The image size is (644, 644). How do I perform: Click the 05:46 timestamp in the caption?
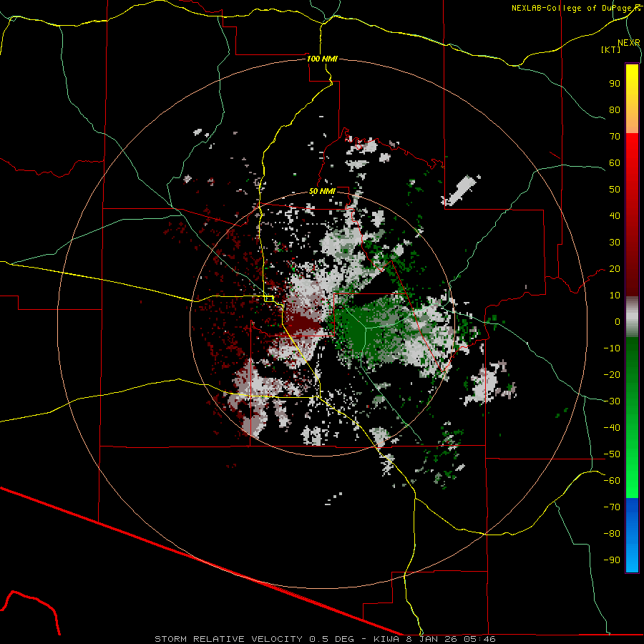point(479,639)
